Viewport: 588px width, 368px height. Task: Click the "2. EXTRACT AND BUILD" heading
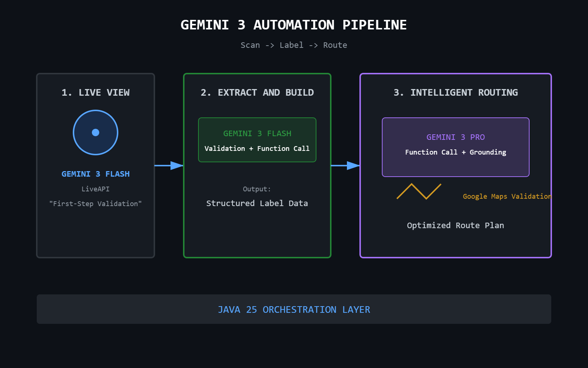pyautogui.click(x=257, y=92)
